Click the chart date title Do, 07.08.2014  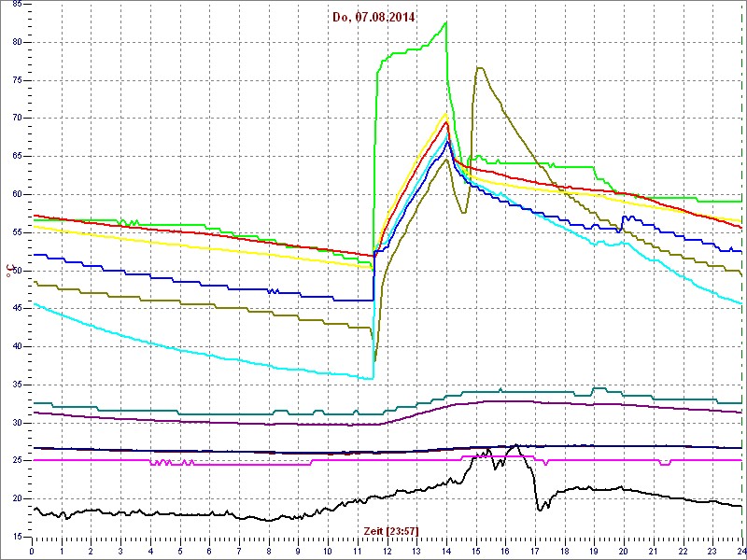pyautogui.click(x=373, y=18)
